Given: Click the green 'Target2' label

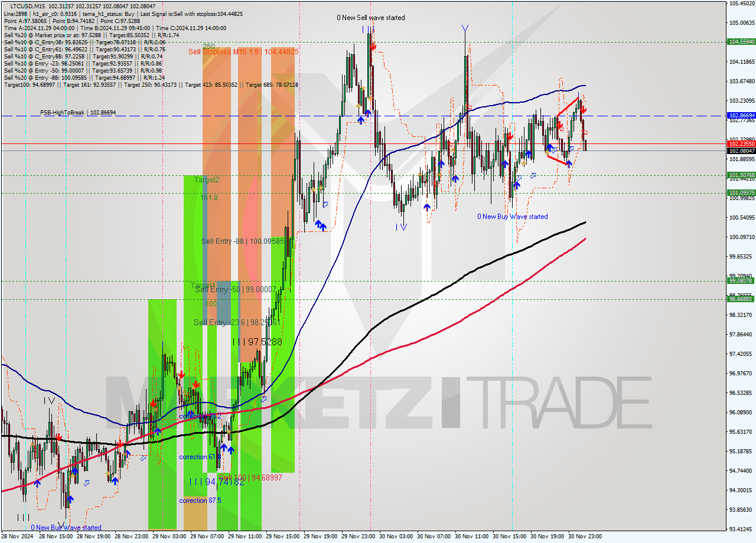Looking at the screenshot, I should pyautogui.click(x=207, y=179).
